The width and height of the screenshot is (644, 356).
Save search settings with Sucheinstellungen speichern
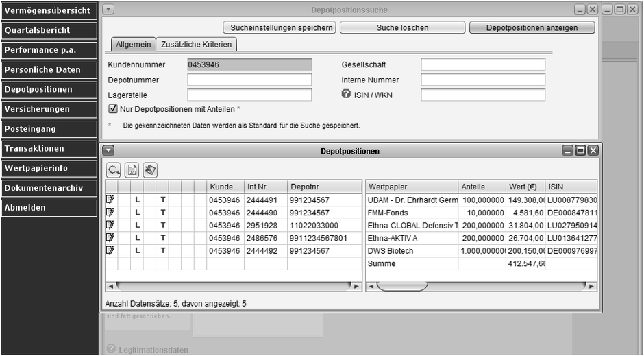[x=279, y=28]
